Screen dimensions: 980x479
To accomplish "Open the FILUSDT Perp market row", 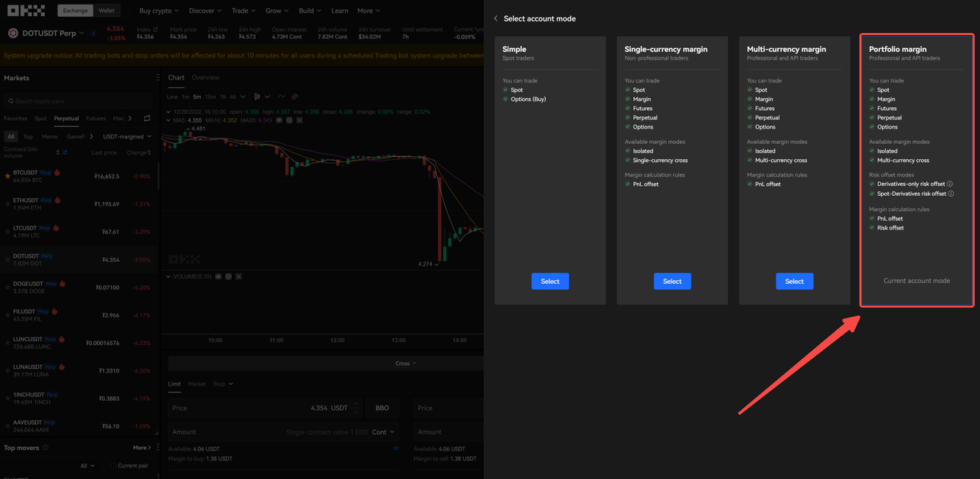I will pos(80,314).
